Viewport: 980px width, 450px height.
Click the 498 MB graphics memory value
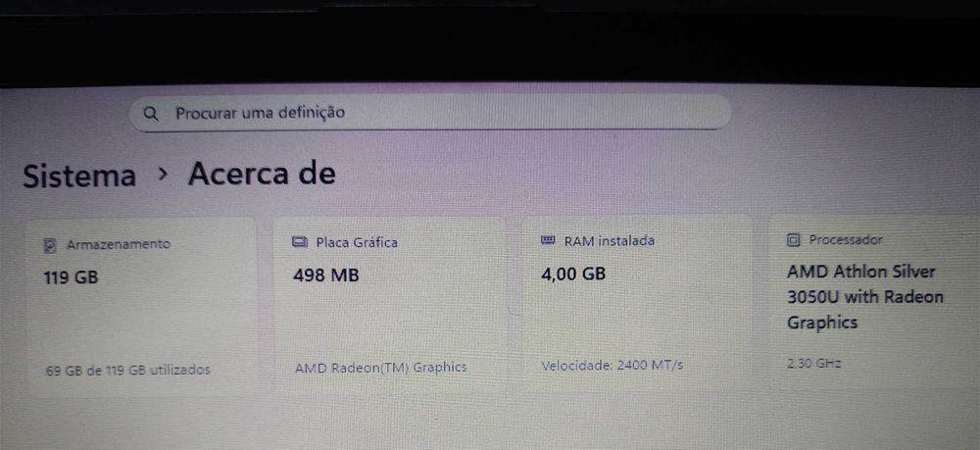pyautogui.click(x=326, y=275)
